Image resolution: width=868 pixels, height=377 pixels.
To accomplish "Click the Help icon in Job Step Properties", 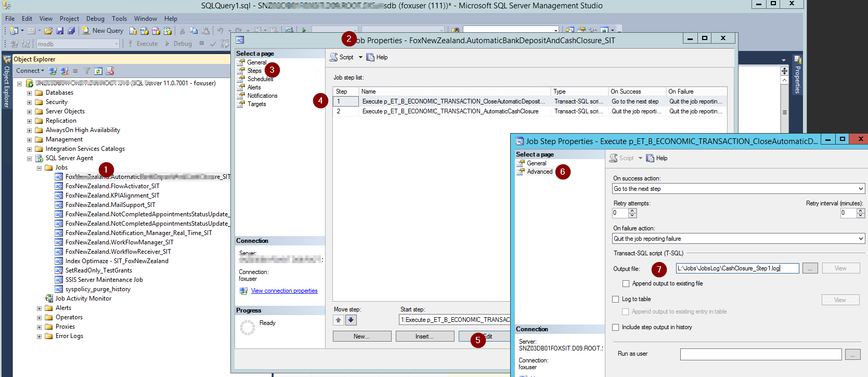I will point(650,158).
